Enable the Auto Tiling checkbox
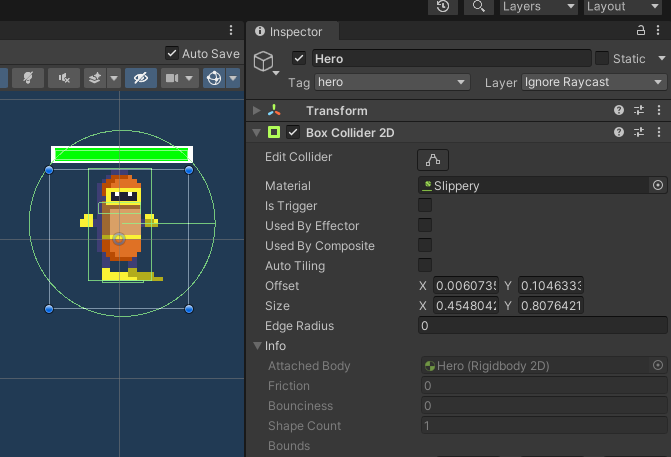Image resolution: width=671 pixels, height=457 pixels. (x=425, y=265)
